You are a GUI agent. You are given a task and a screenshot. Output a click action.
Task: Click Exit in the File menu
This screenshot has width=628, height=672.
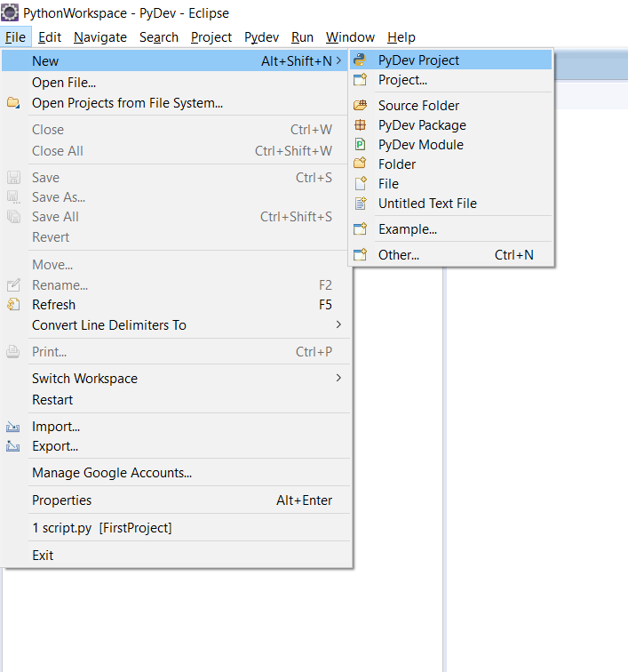pos(43,556)
